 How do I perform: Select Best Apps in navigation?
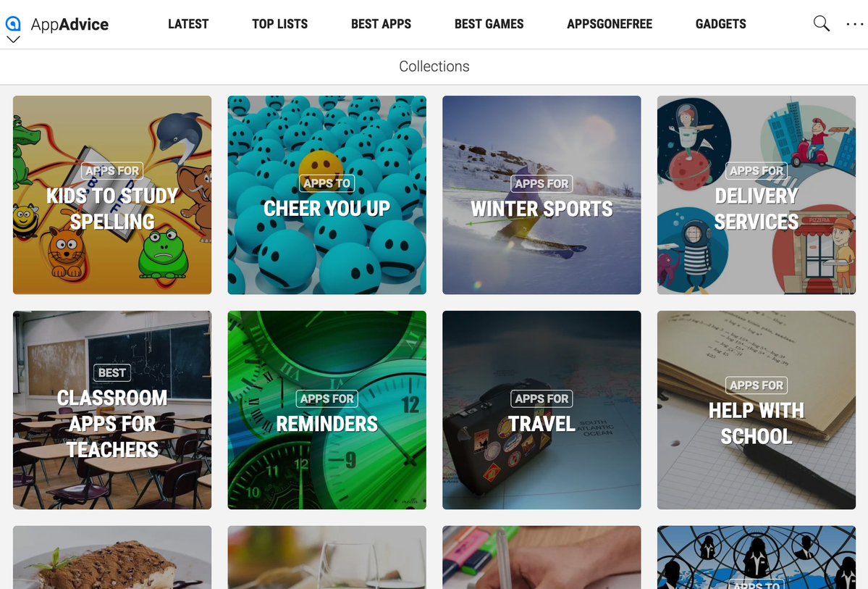point(381,24)
